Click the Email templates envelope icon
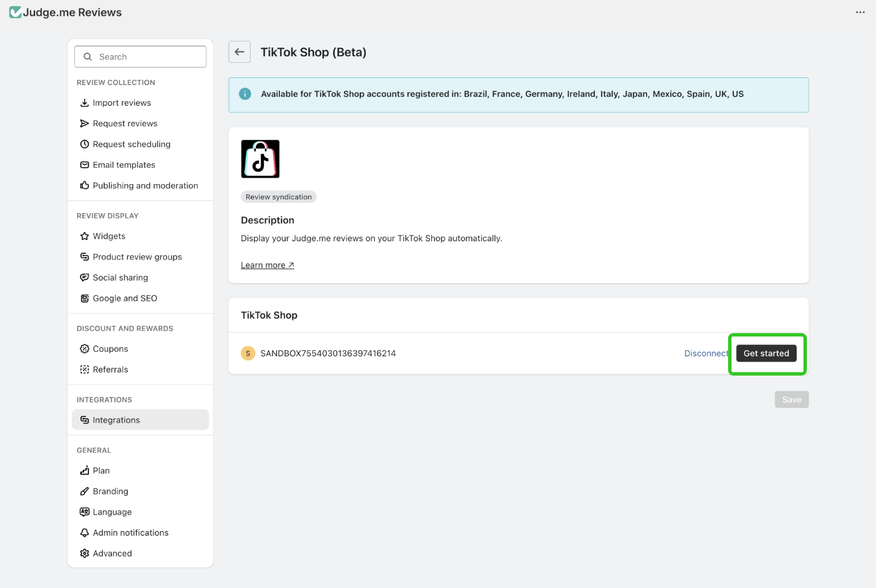 [x=84, y=165]
